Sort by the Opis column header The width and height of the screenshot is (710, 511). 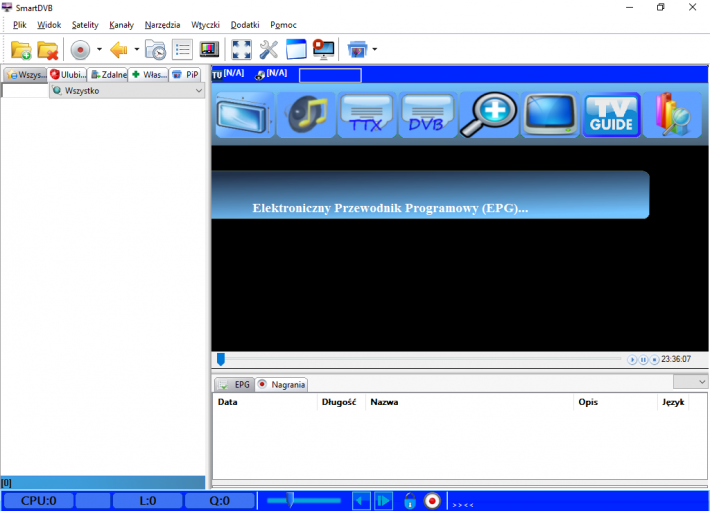coord(615,402)
